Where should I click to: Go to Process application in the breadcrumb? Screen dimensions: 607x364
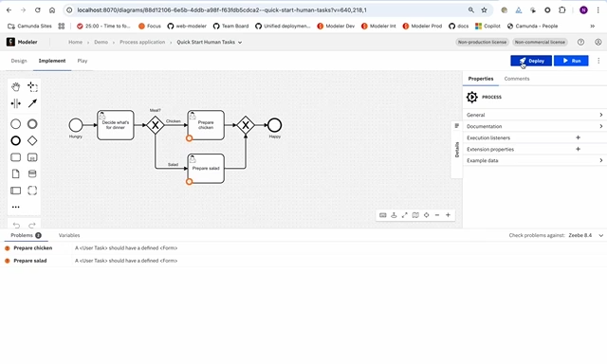pyautogui.click(x=142, y=42)
